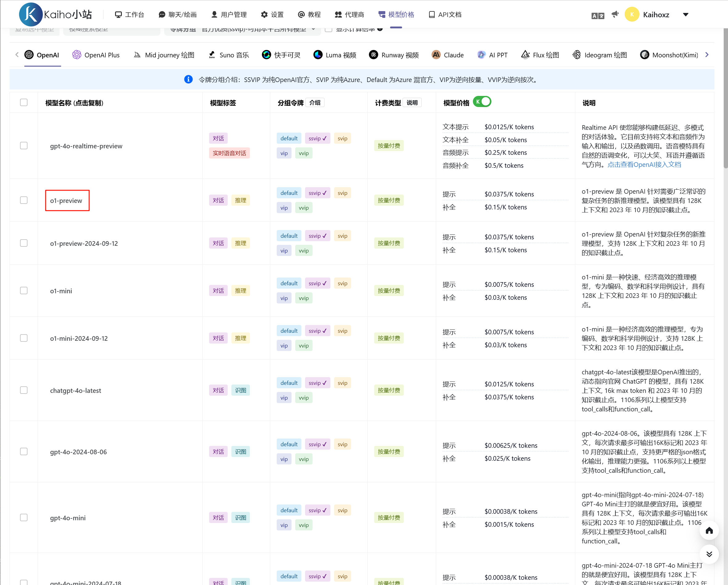Click the page vertical scrollbar thumb
Image resolution: width=728 pixels, height=585 pixels.
click(726, 98)
